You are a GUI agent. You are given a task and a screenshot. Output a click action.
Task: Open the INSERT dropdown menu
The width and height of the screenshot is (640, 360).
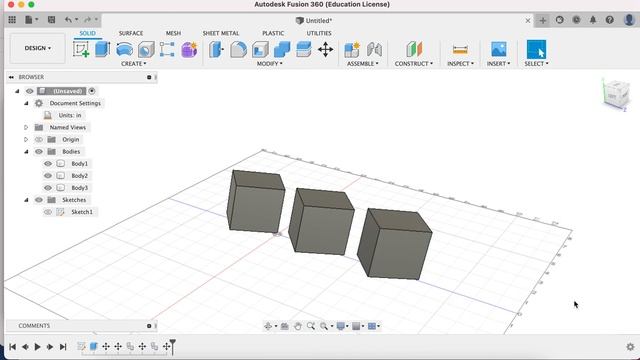click(498, 64)
